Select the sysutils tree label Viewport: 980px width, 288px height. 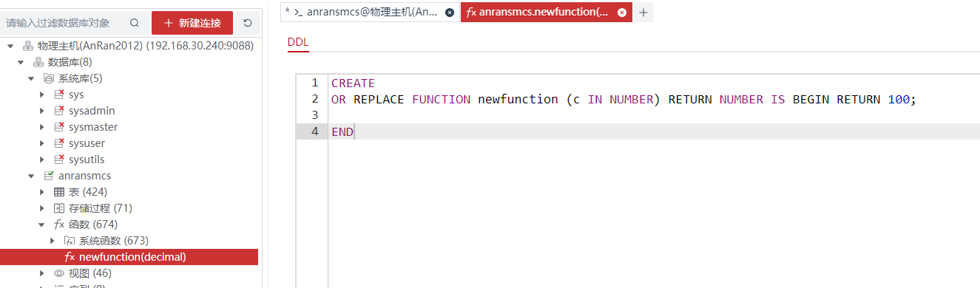87,160
